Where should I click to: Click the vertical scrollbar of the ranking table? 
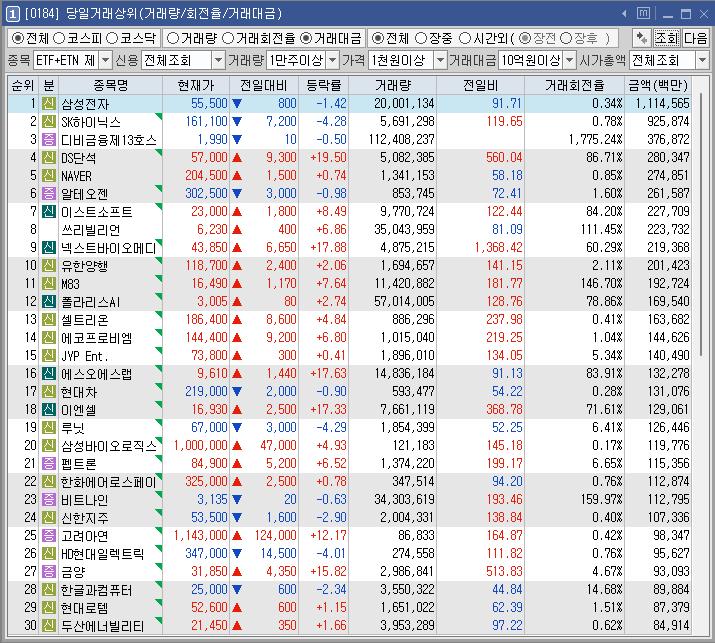[x=701, y=225]
